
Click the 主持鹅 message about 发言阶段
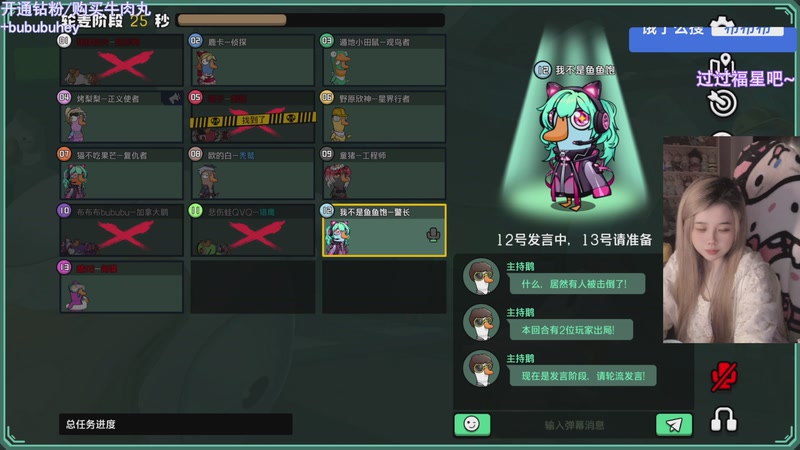583,376
